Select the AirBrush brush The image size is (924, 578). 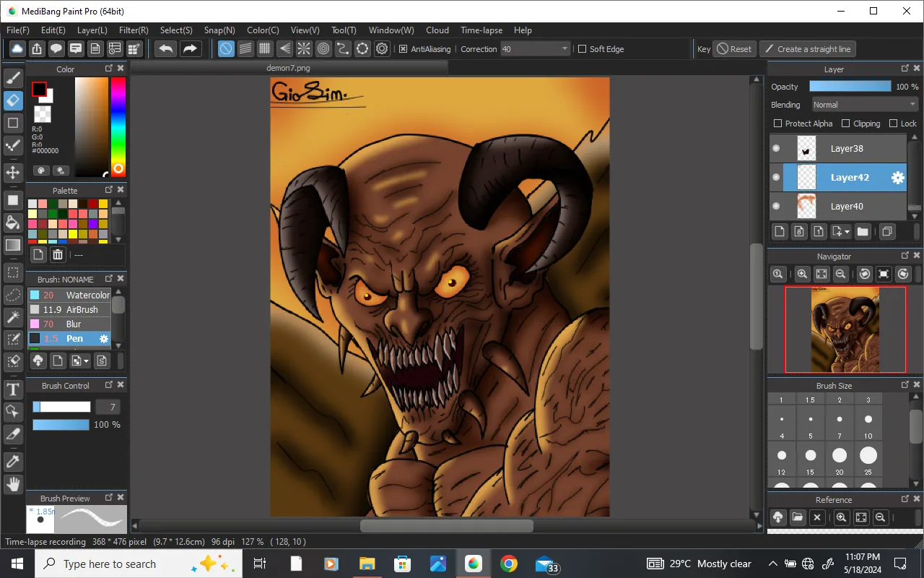click(69, 309)
